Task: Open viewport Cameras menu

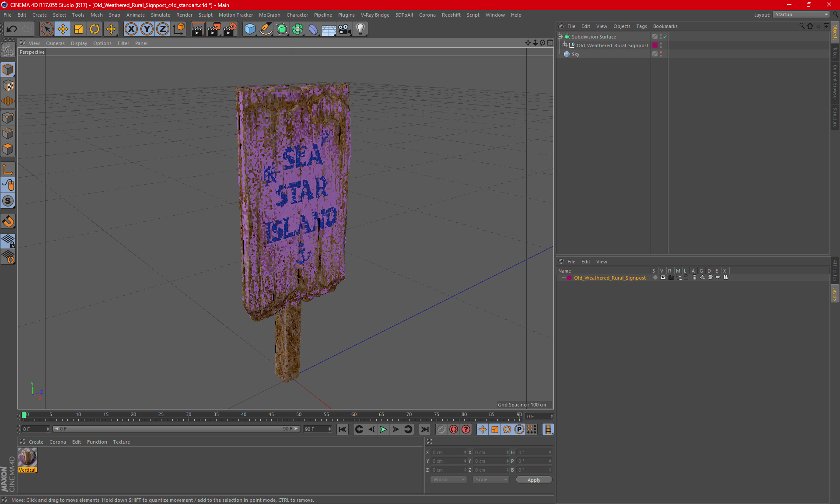Action: click(55, 43)
